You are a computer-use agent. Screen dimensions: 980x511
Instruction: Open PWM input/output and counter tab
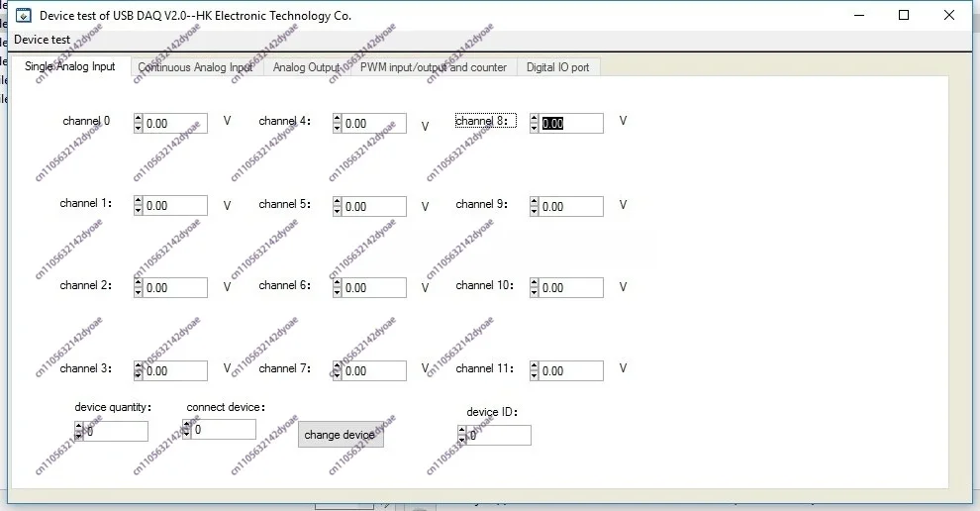click(x=434, y=67)
